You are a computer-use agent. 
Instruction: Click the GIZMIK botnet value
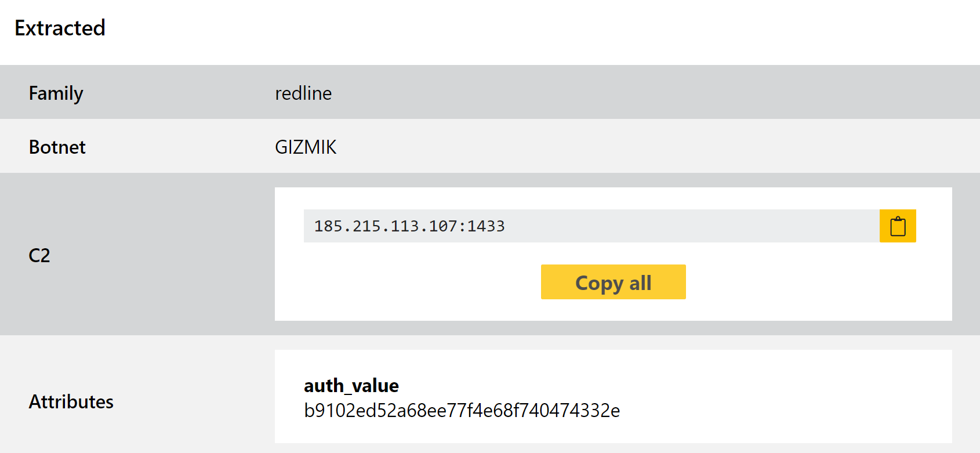click(x=306, y=147)
